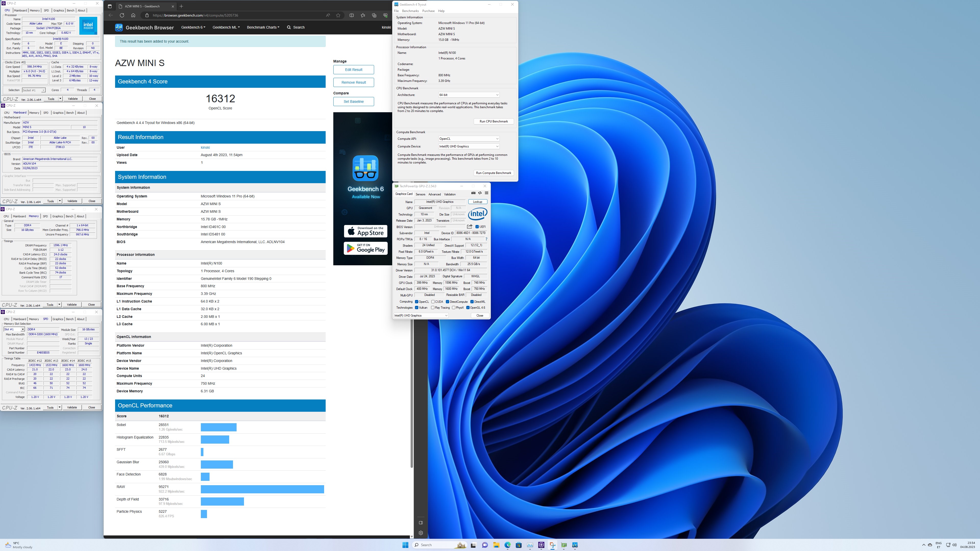Click the Lookup button in GPU-Z
Image resolution: width=980 pixels, height=551 pixels.
tap(477, 202)
